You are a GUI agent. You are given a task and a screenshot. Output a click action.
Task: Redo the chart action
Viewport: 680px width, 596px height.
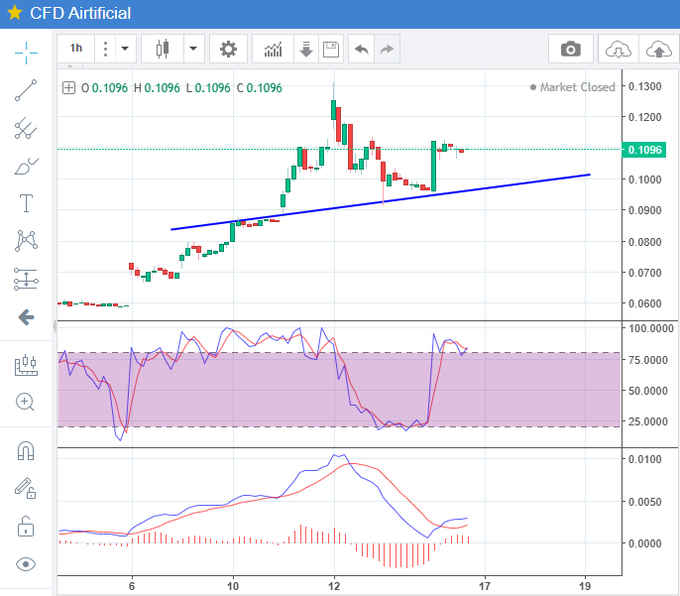[x=387, y=49]
